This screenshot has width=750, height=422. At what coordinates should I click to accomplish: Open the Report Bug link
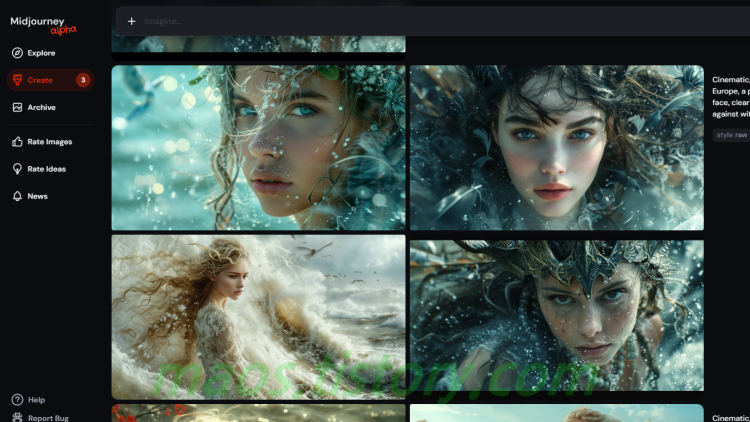(x=48, y=418)
